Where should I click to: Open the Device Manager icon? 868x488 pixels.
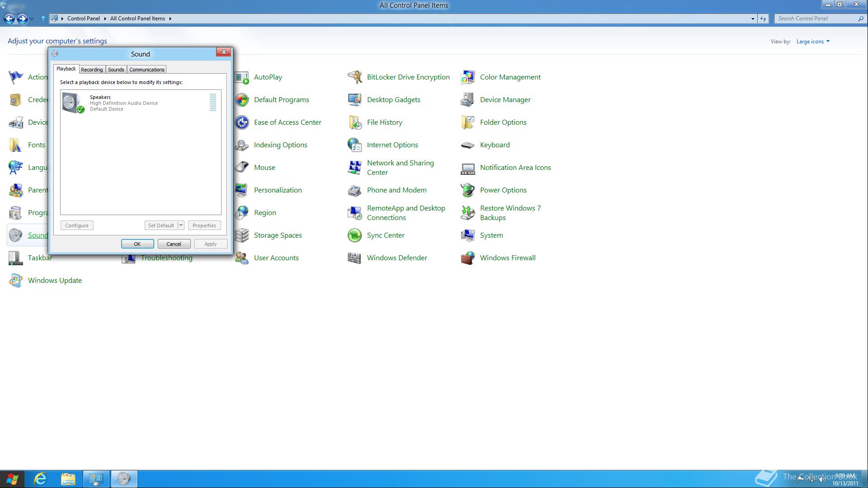(x=468, y=100)
